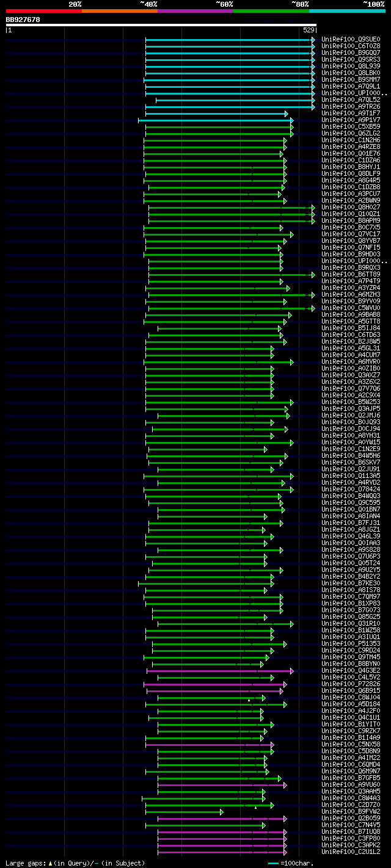391x868 pixels.
Task: Select the UniRef100_B7KE30 label
Action: click(x=351, y=584)
